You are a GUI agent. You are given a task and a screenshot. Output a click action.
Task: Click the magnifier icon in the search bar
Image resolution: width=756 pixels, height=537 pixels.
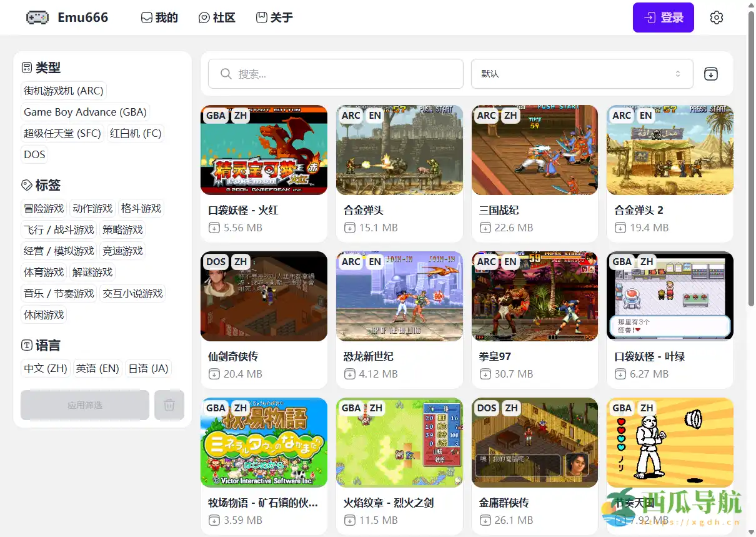225,73
